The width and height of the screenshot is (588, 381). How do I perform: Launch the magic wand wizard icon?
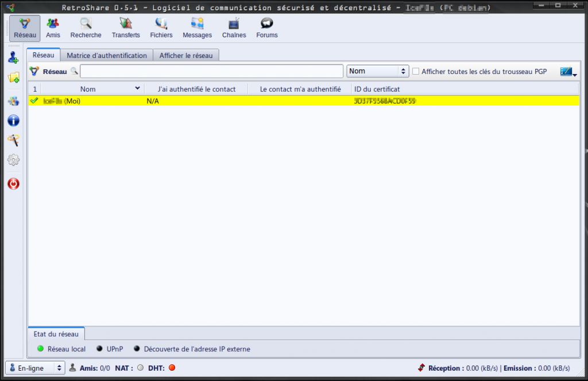(x=14, y=140)
